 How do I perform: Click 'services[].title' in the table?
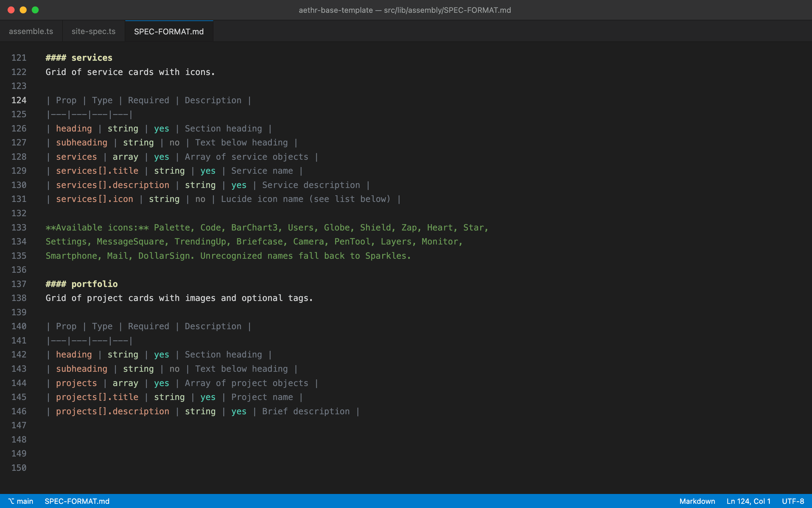(x=97, y=171)
